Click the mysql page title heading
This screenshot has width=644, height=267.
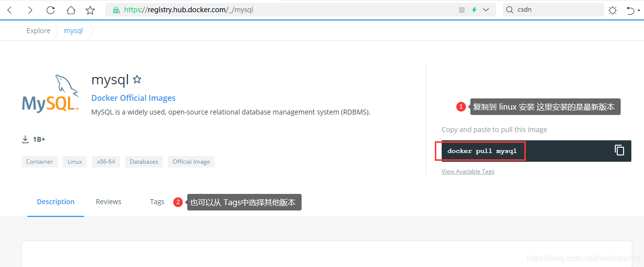pos(110,79)
